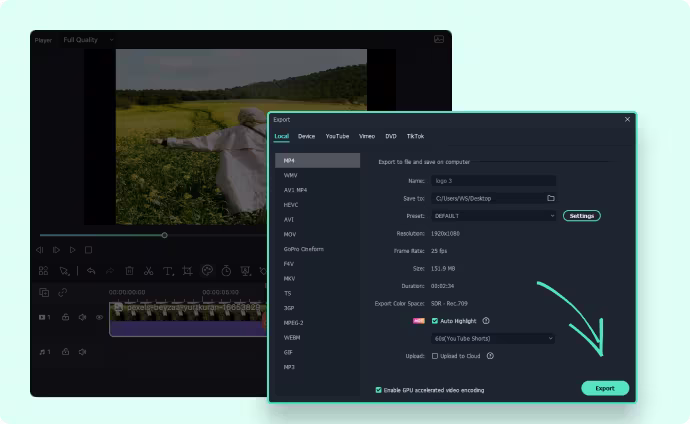
Task: Select the F4V format
Action: [x=317, y=264]
